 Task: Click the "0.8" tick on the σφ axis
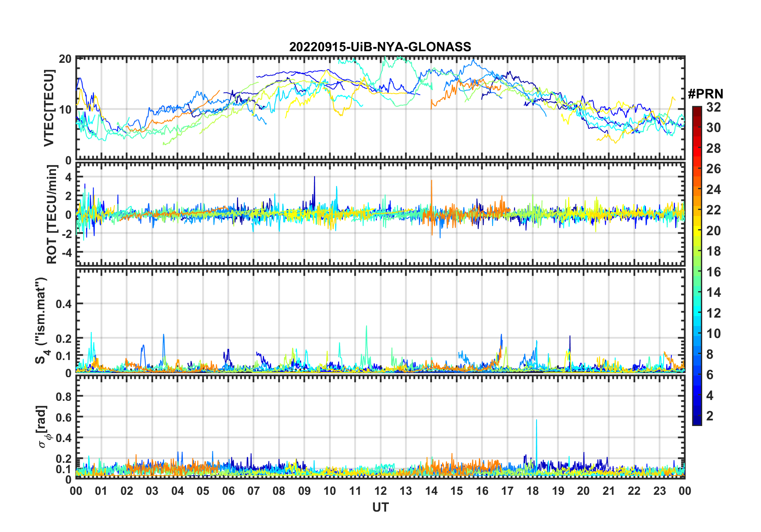[x=64, y=396]
